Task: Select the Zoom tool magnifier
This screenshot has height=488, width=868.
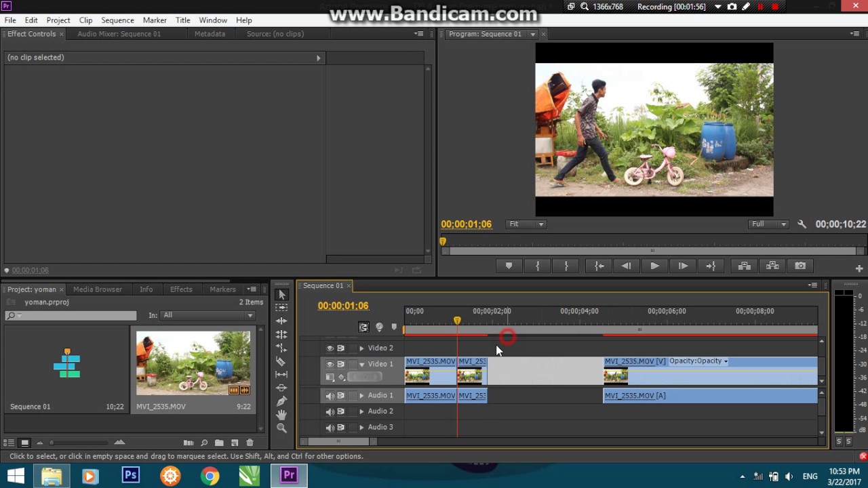Action: (x=281, y=428)
